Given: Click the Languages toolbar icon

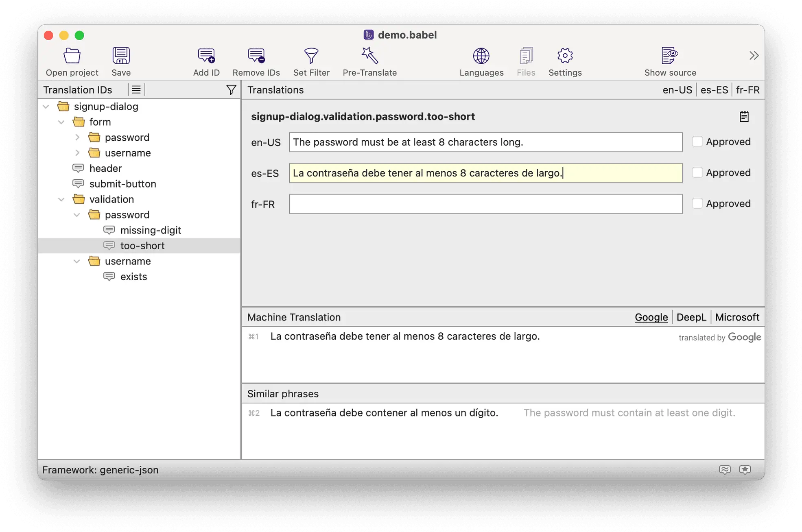Looking at the screenshot, I should point(481,60).
